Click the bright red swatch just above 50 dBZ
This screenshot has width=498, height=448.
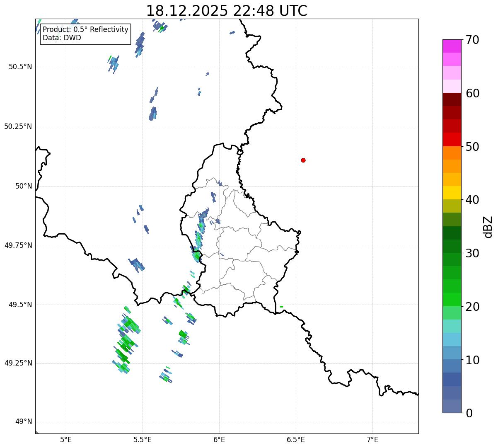point(452,139)
